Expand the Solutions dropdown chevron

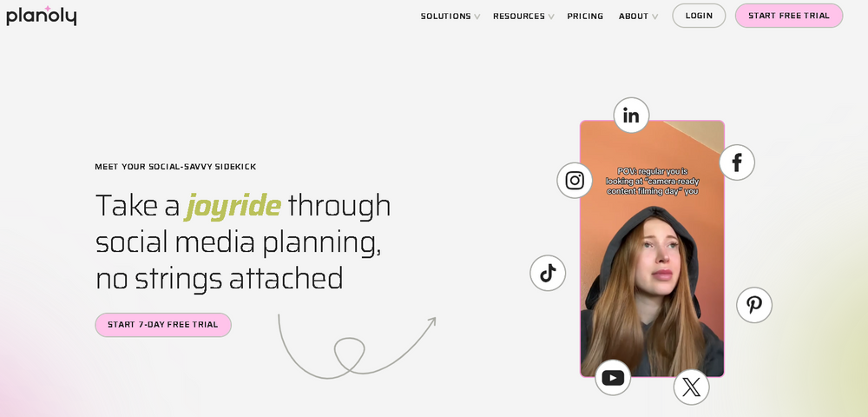477,17
